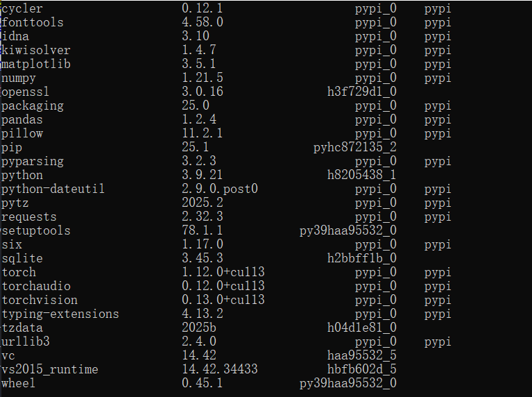Click the wheel package name
The width and height of the screenshot is (532, 397).
coord(19,383)
